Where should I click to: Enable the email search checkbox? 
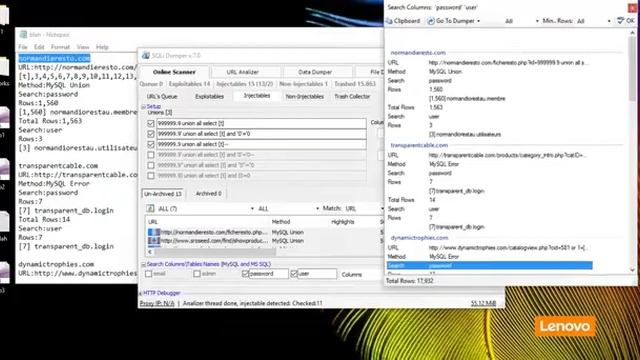click(x=149, y=274)
